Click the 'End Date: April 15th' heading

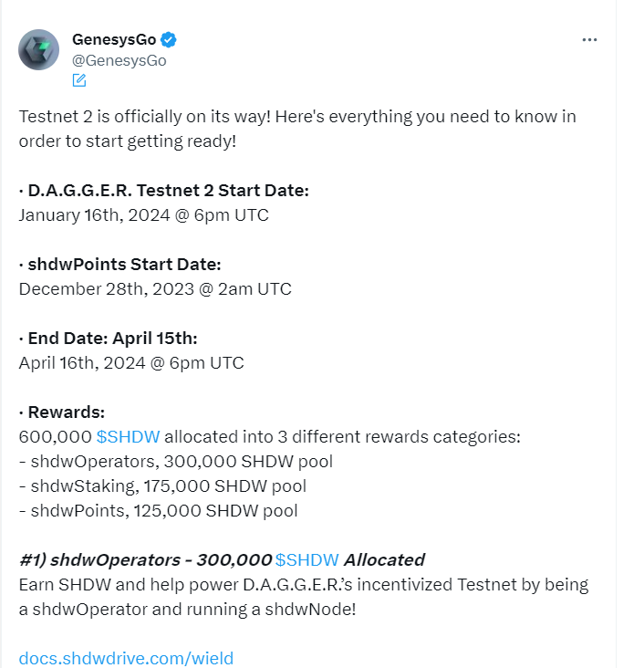tap(112, 339)
